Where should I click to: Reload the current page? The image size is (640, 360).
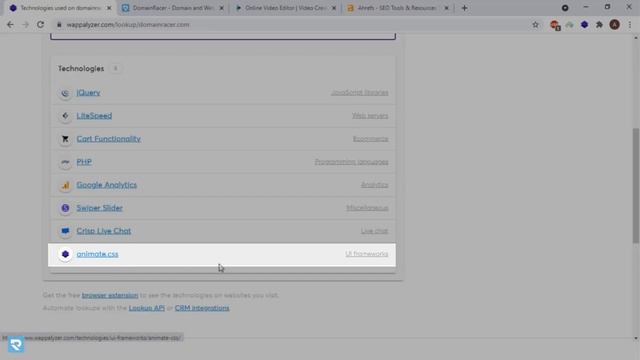point(40,25)
